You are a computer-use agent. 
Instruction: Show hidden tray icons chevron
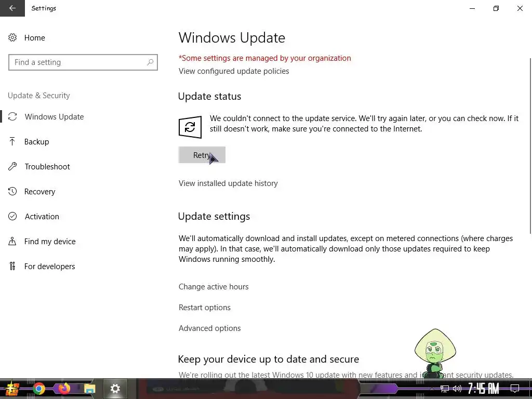click(x=432, y=389)
